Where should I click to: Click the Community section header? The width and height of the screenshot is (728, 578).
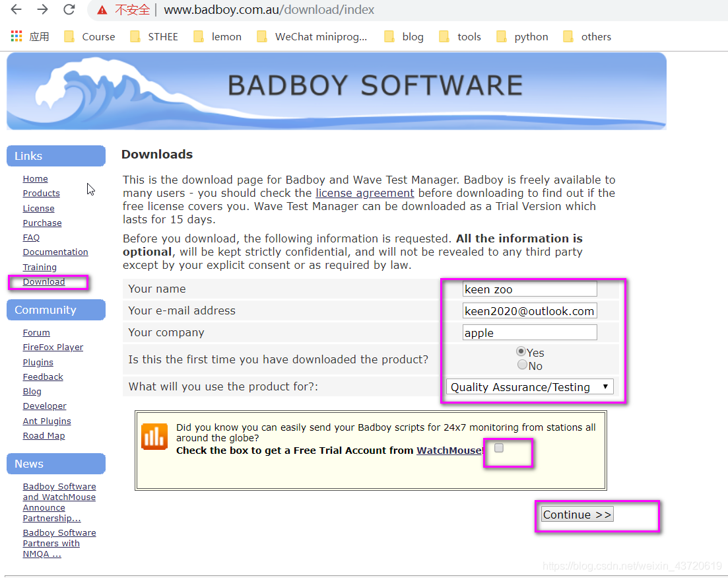(56, 310)
